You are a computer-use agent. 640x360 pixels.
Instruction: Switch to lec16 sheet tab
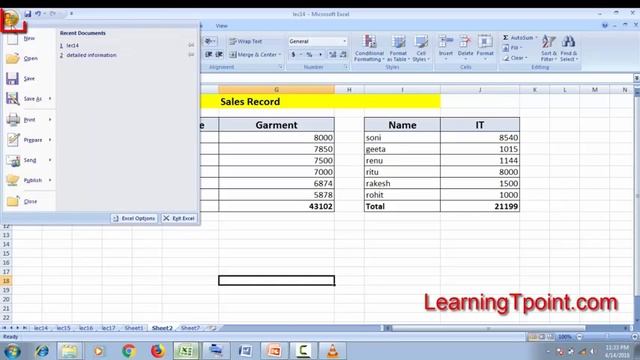tap(86, 328)
